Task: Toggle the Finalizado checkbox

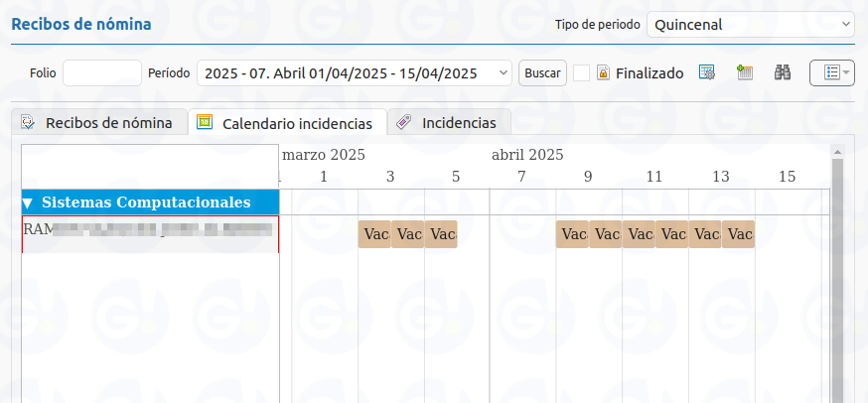Action: point(581,73)
